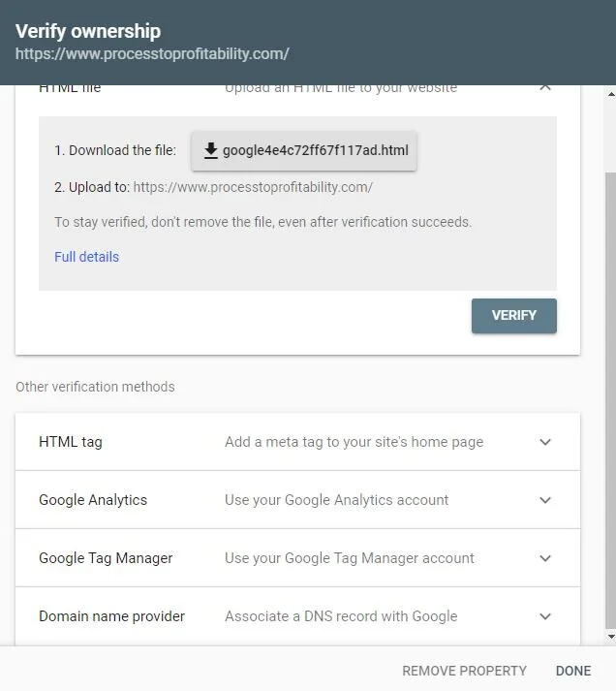The image size is (616, 691).
Task: Click 'Associate a DNS record with Google' description
Action: [341, 616]
